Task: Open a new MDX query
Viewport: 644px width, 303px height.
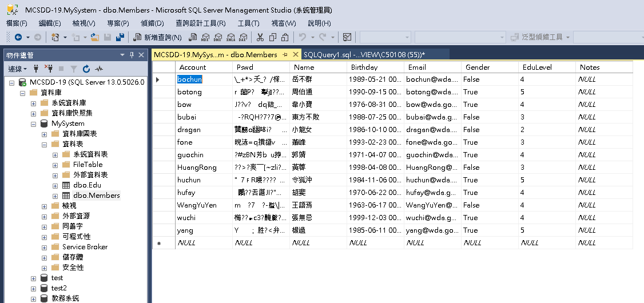Action: 205,37
